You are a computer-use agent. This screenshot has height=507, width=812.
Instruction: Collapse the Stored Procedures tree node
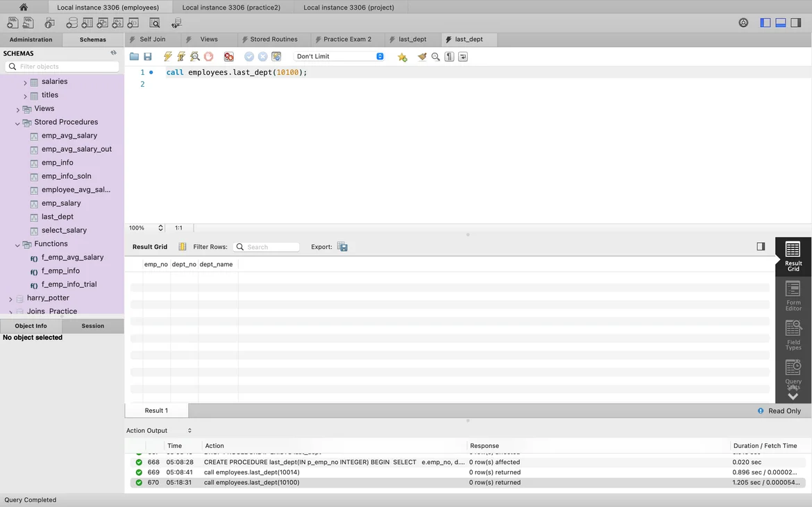pyautogui.click(x=18, y=123)
